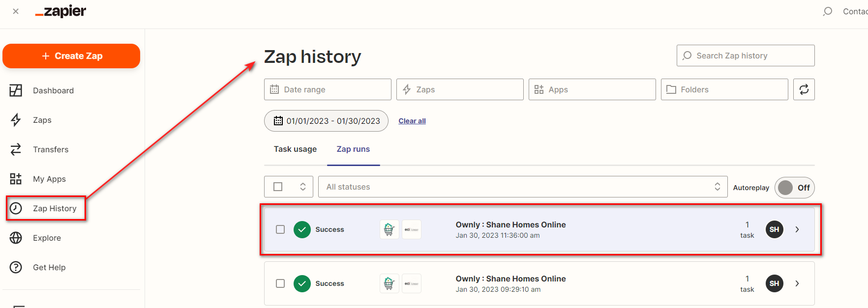
Task: Open the search magnifier icon in header
Action: click(x=828, y=11)
